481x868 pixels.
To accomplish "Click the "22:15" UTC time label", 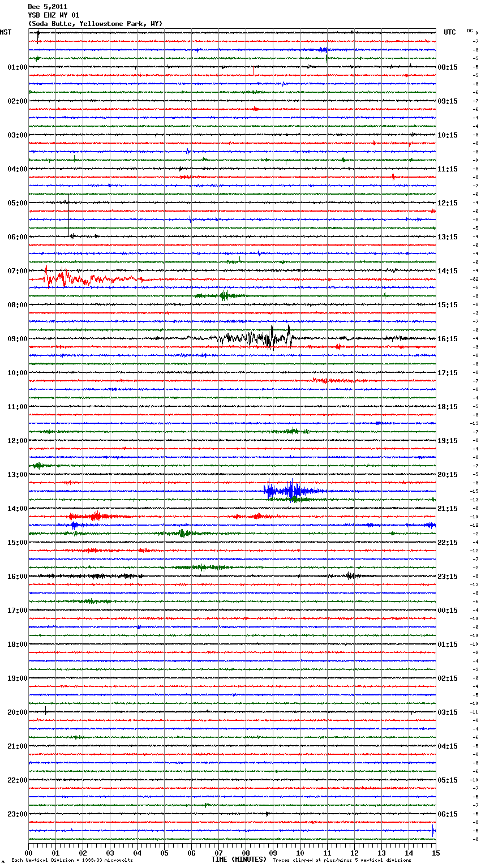I will (448, 543).
